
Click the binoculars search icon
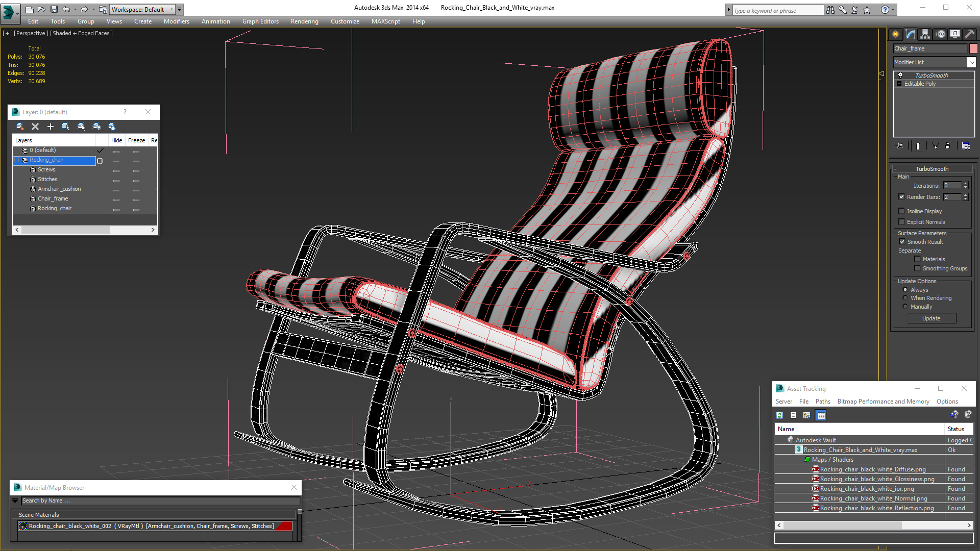pyautogui.click(x=830, y=10)
